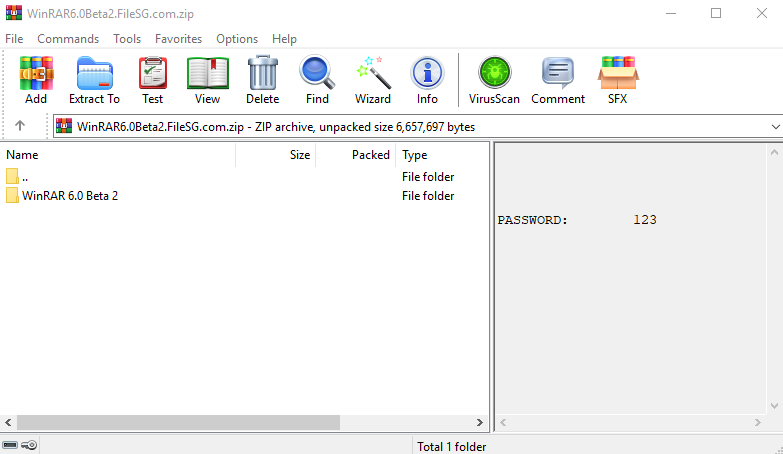Click file list scroll left arrow
This screenshot has height=454, width=783.
click(x=8, y=423)
